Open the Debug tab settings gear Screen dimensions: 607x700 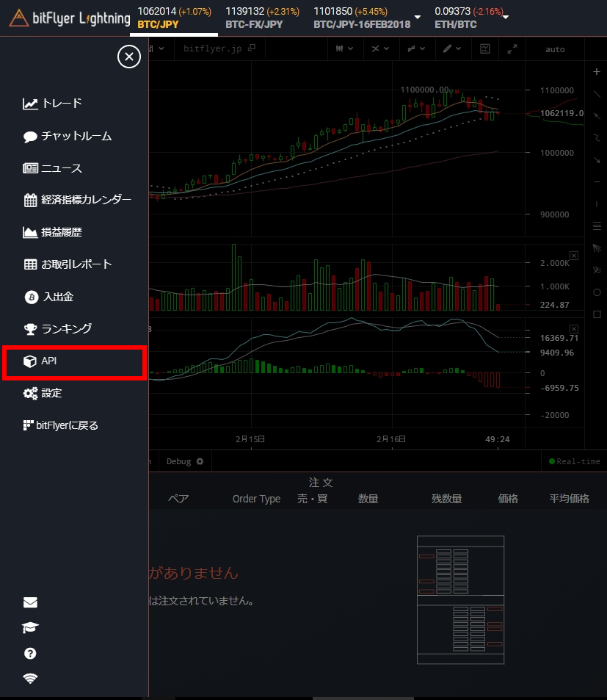point(200,461)
